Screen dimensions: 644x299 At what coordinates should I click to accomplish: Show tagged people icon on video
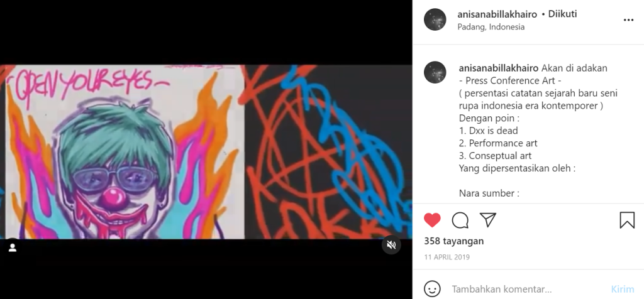13,247
